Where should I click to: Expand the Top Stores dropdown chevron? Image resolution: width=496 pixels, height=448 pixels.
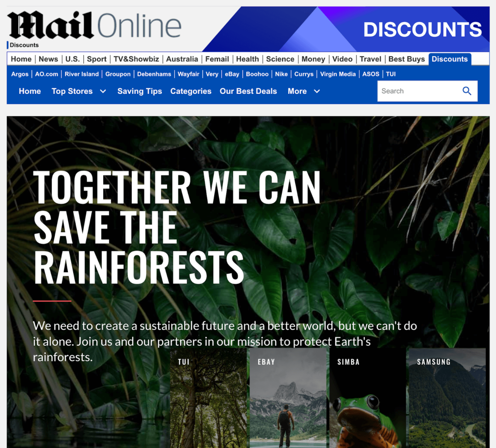(x=103, y=92)
